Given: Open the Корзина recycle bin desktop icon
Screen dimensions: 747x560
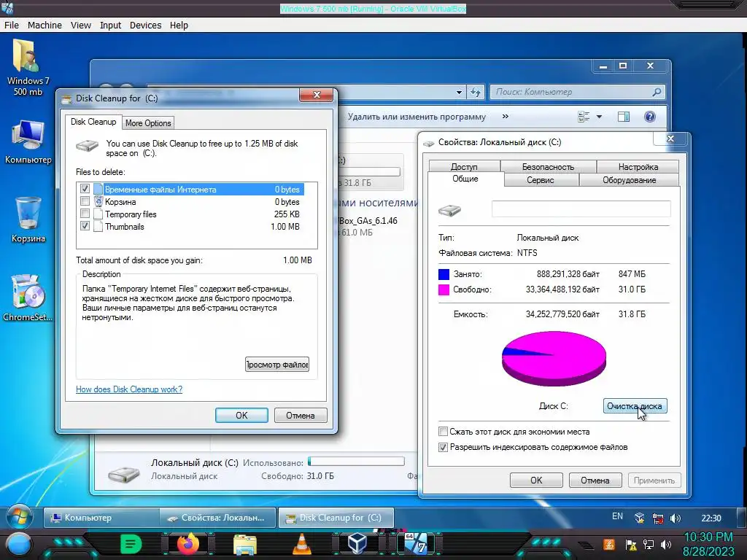Looking at the screenshot, I should (28, 220).
